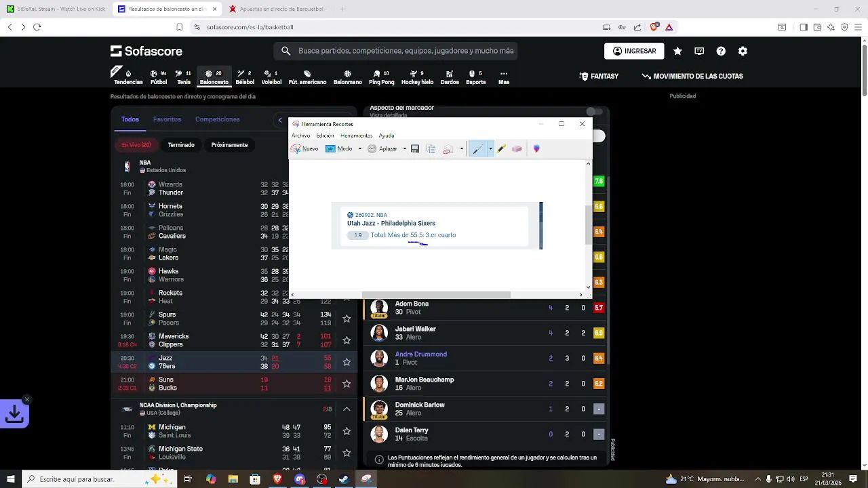Filter matches by En Vivo (20)

pos(136,145)
